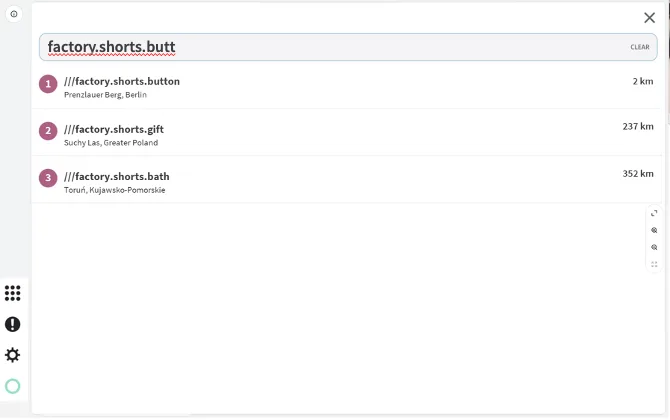
Task: Focus the factory.shorts.butt search input
Action: 348,47
